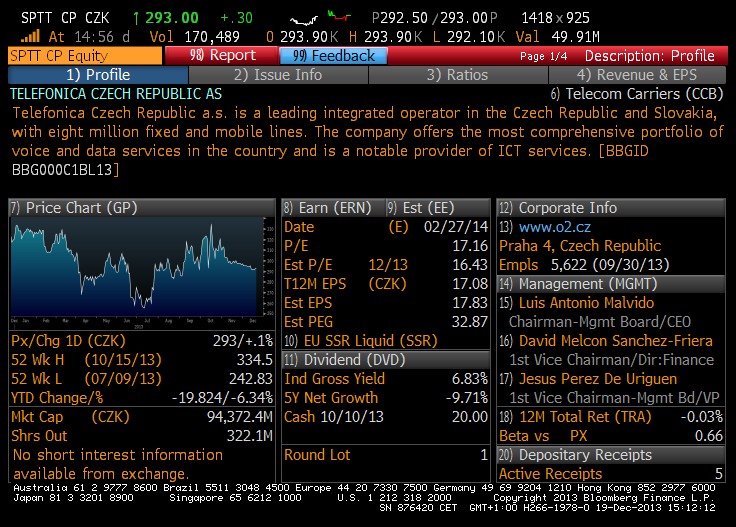Open the 12) Corporate Info header
Image resolution: width=736 pixels, height=527 pixels.
click(x=611, y=208)
